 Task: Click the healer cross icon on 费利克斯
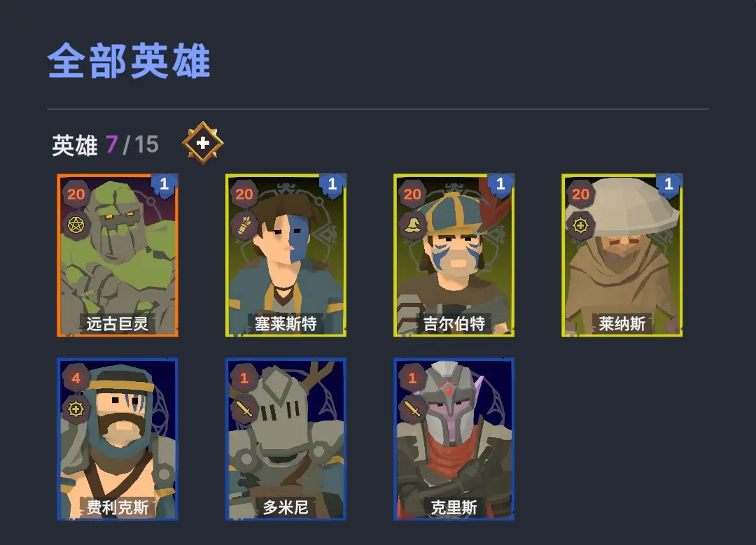coord(76,409)
